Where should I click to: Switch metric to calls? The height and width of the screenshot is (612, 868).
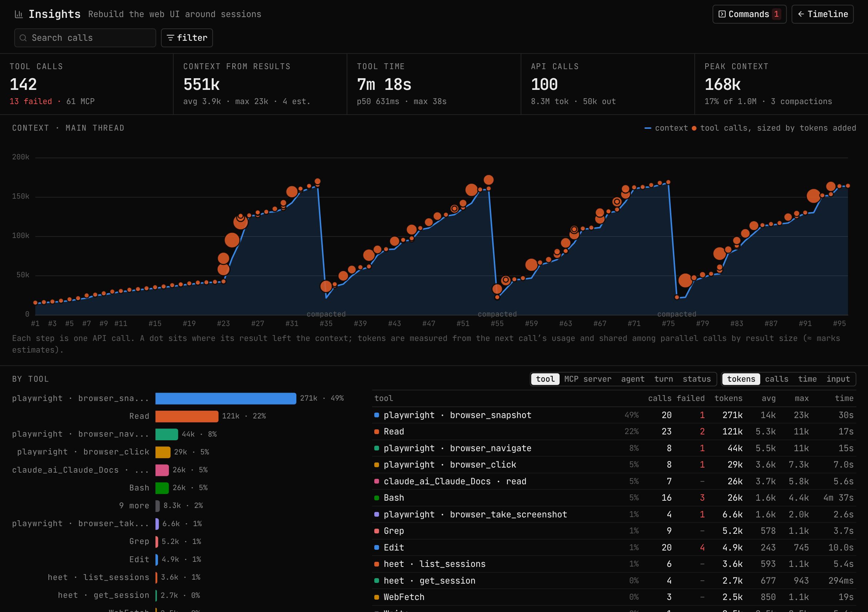tap(777, 379)
